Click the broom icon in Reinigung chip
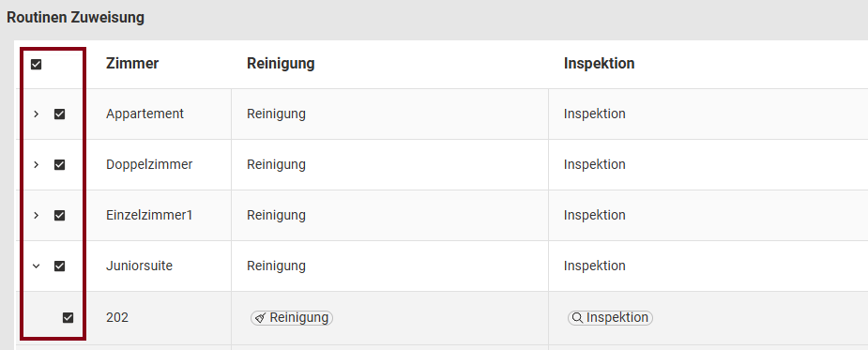Screen dimensions: 868x350 point(261,318)
